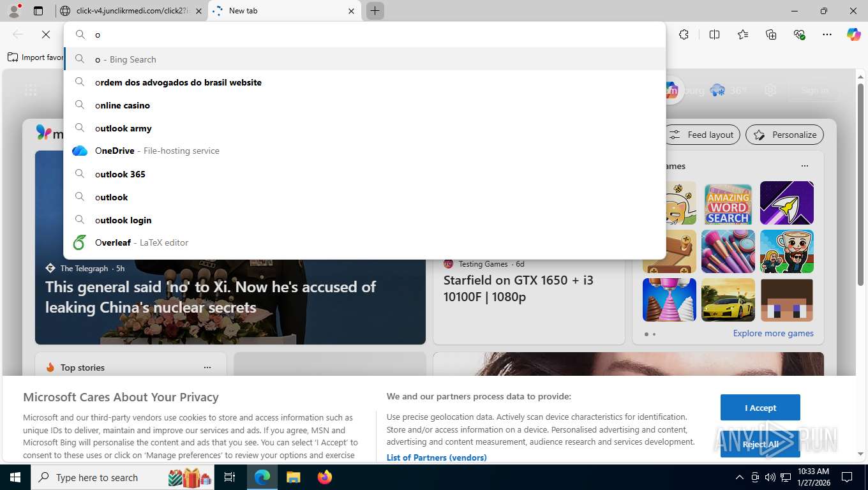Show hidden system tray icons
The width and height of the screenshot is (868, 490).
coord(740,477)
